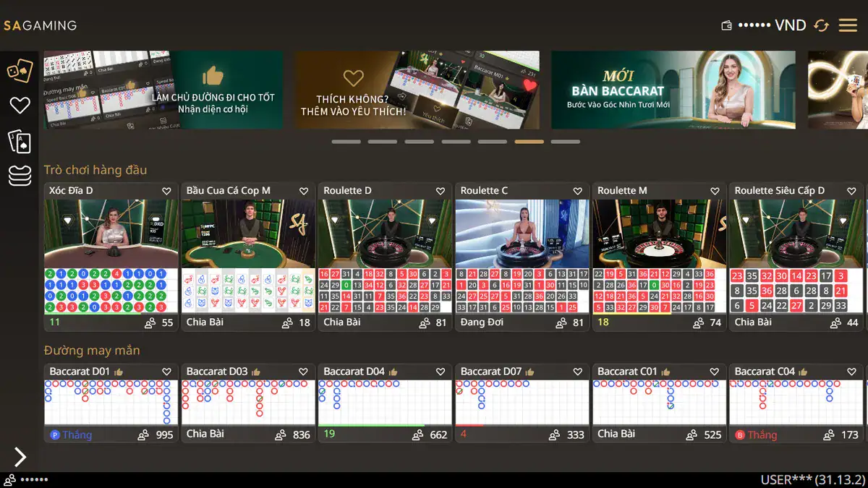
Task: Click player count icon on Baccarat C04
Action: pyautogui.click(x=829, y=435)
